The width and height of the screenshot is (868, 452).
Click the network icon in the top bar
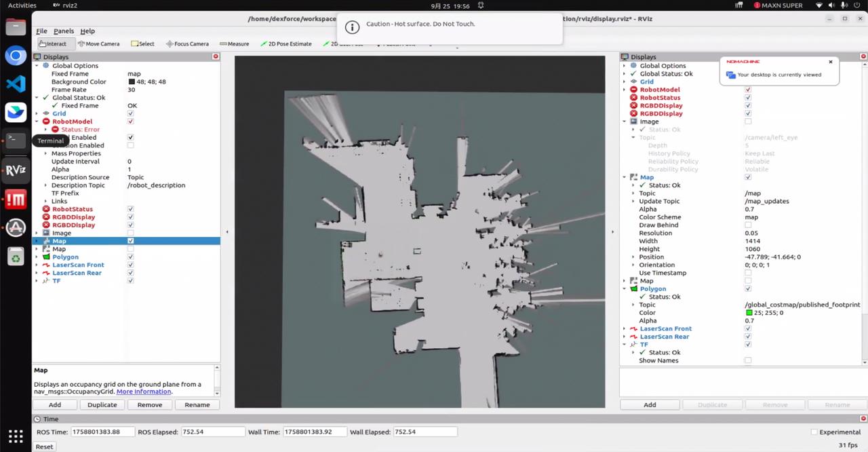[x=819, y=5]
